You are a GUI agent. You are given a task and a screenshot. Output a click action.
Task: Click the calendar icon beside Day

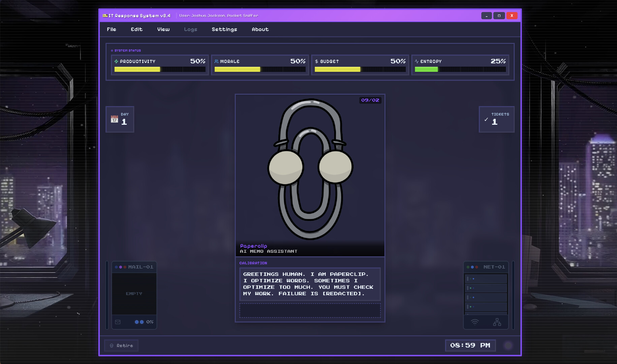(115, 119)
